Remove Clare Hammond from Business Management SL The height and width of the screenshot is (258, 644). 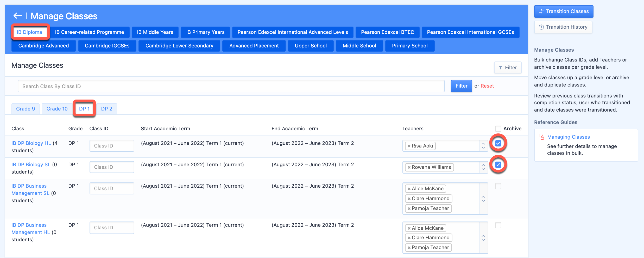coord(409,199)
